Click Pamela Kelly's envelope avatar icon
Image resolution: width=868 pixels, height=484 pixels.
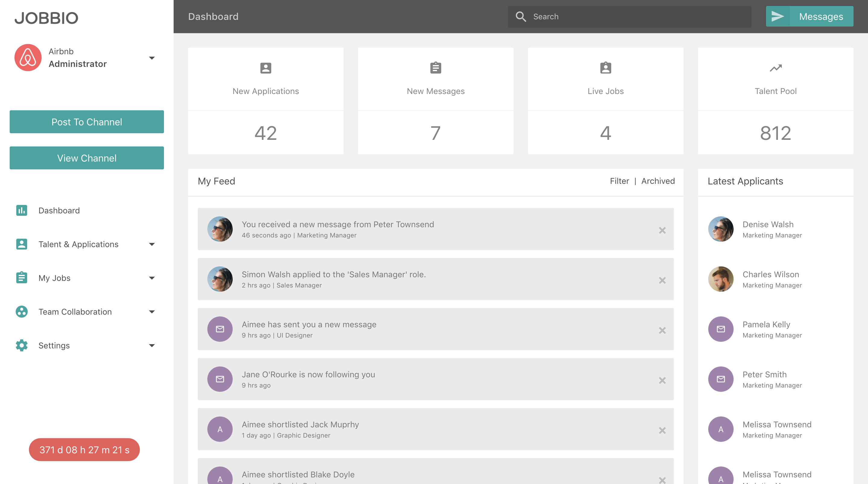[721, 329]
